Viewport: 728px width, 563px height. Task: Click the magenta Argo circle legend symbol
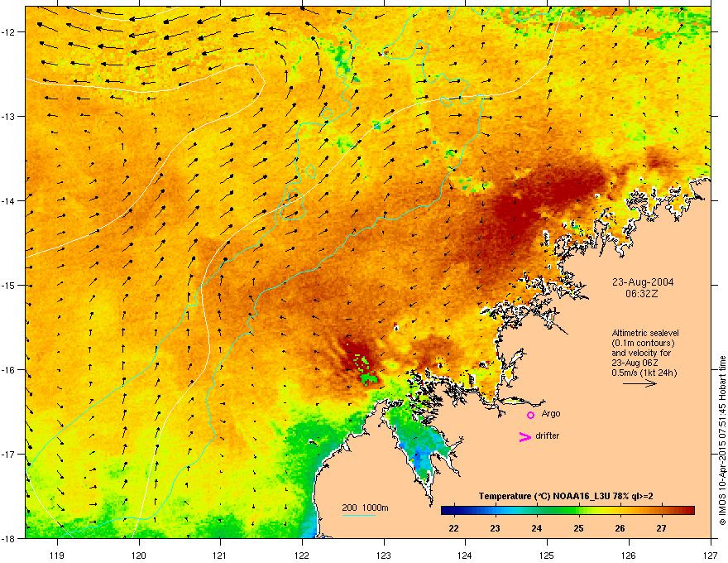pos(530,415)
